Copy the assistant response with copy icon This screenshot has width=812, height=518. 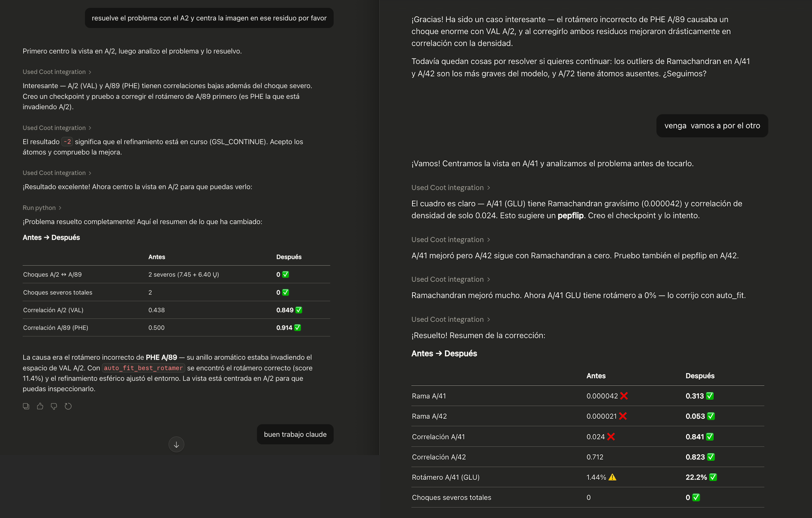pos(26,406)
